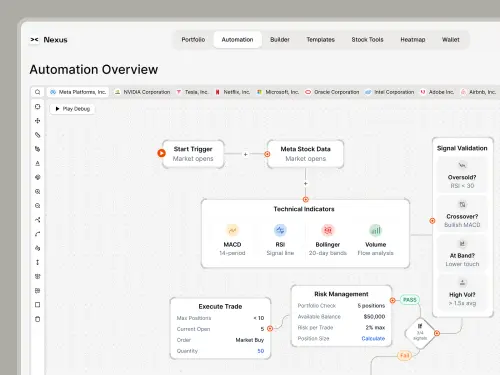Click the RSI indicator icon
Viewport: 500px width, 375px height.
click(x=280, y=230)
